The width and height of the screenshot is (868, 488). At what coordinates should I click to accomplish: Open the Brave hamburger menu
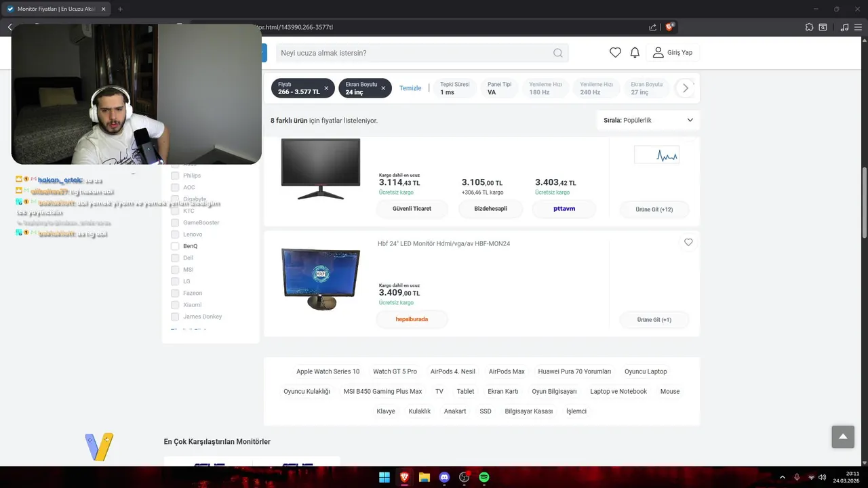(x=859, y=27)
